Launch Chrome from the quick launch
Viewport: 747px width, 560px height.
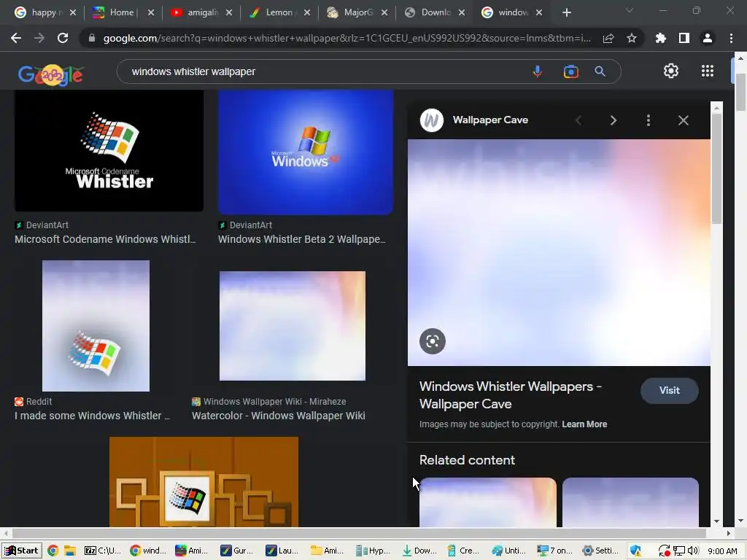point(53,551)
